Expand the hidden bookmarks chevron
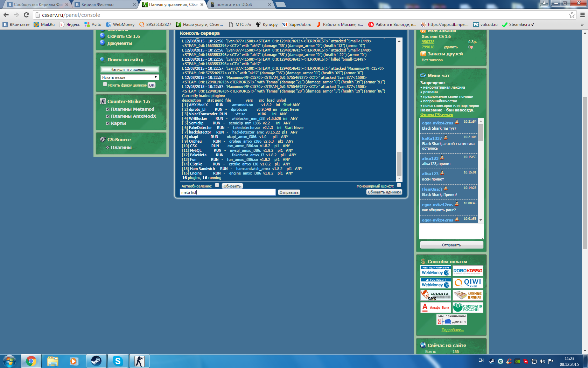 tap(582, 25)
